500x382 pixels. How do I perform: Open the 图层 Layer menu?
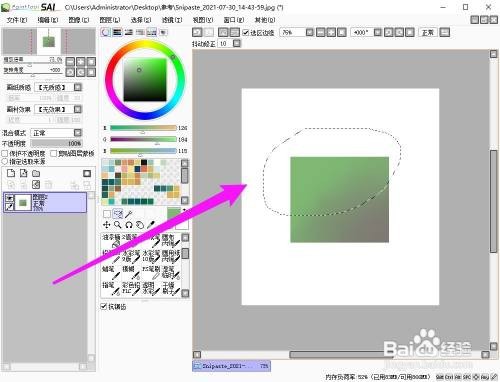click(x=110, y=20)
